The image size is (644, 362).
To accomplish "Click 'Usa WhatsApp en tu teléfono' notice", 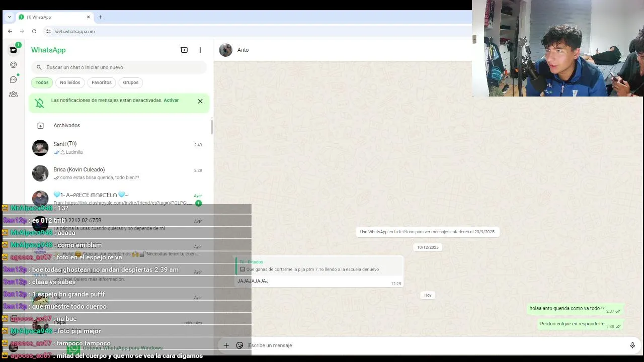I will coord(428,232).
